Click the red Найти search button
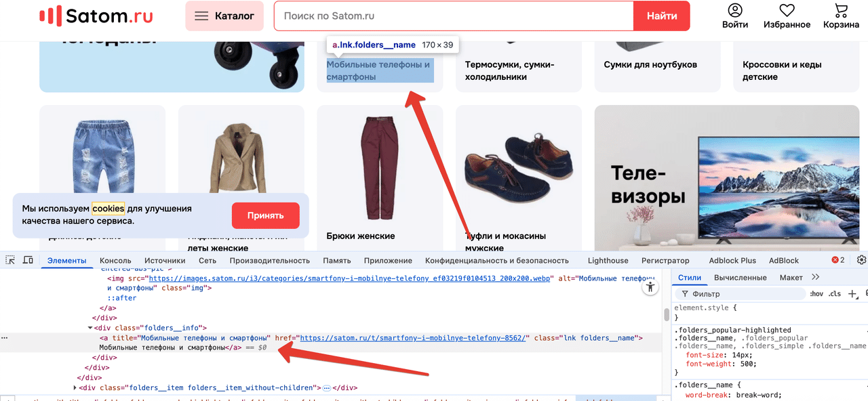This screenshot has width=868, height=401. click(661, 16)
